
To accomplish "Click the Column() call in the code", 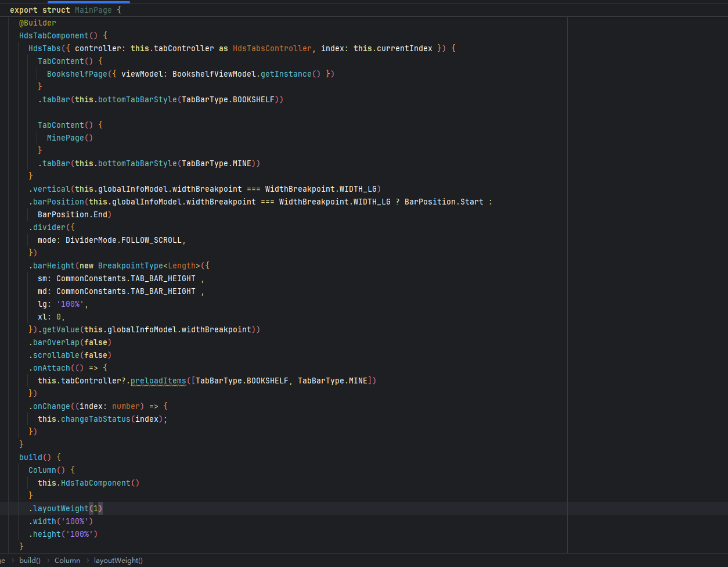I will 47,470.
